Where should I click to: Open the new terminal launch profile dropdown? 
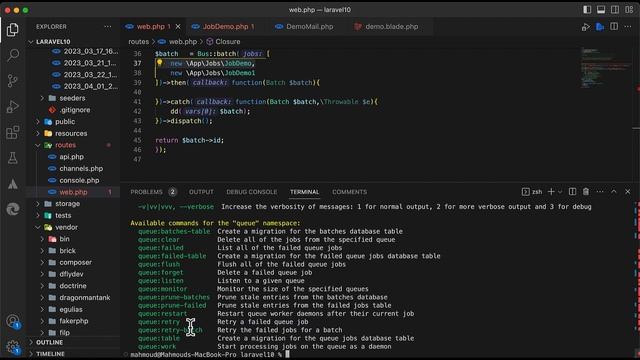pos(560,192)
